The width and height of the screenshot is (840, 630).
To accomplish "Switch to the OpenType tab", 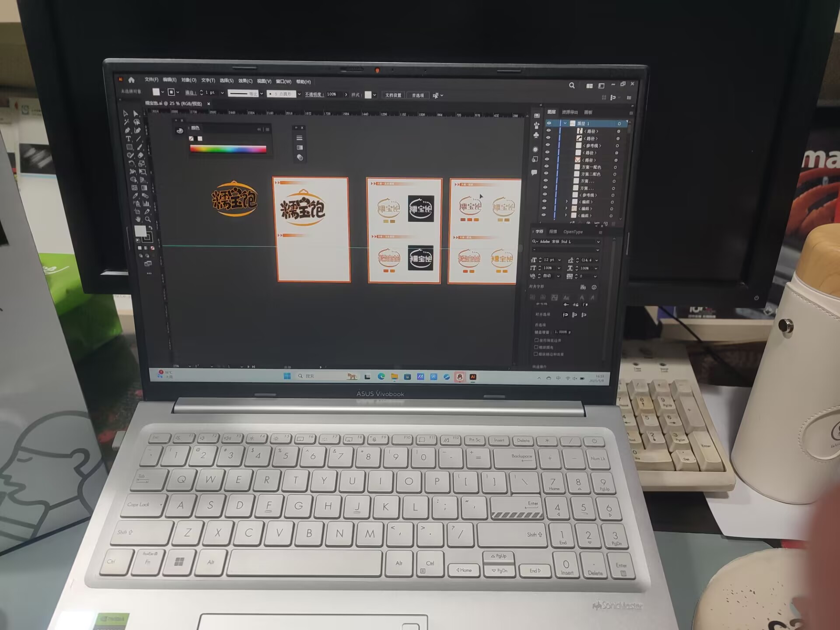I will tap(573, 232).
